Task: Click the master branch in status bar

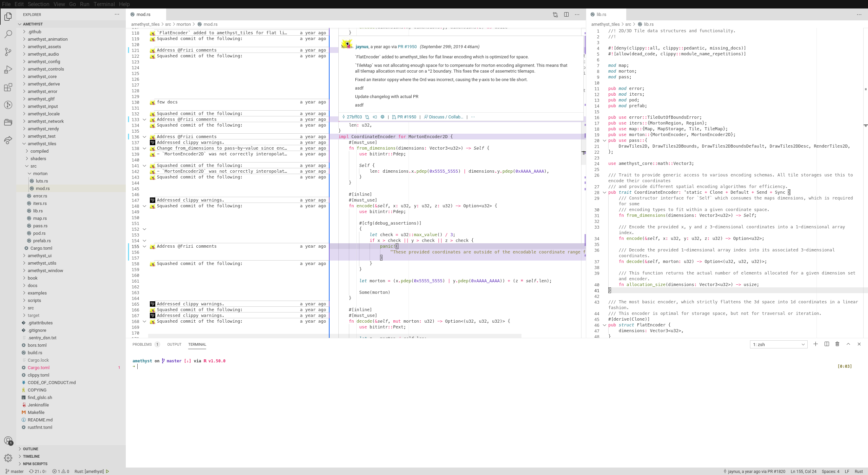Action: (15, 471)
